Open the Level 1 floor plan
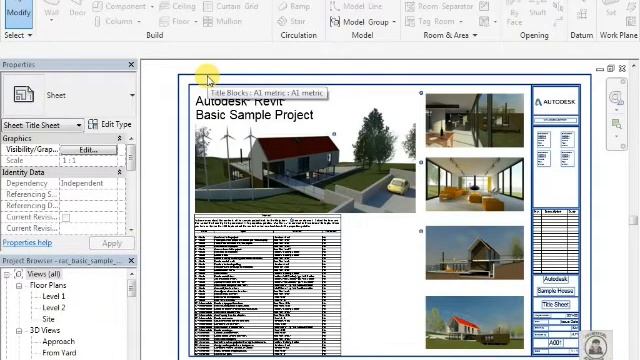The image size is (640, 360). [53, 296]
